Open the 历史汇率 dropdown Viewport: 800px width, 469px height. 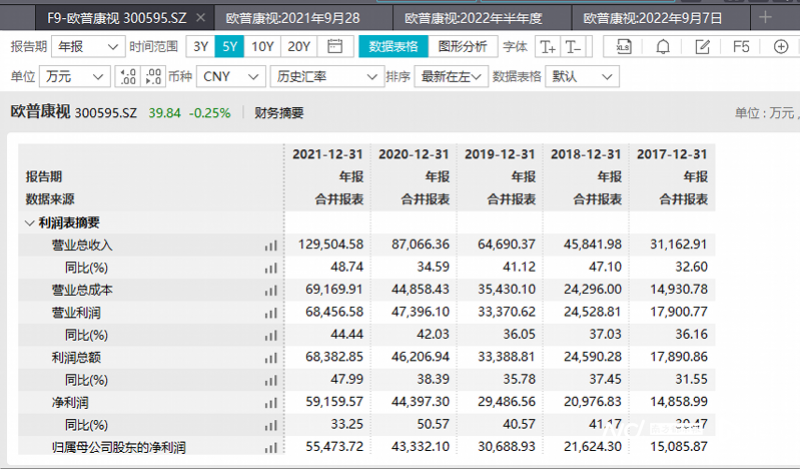tap(327, 77)
